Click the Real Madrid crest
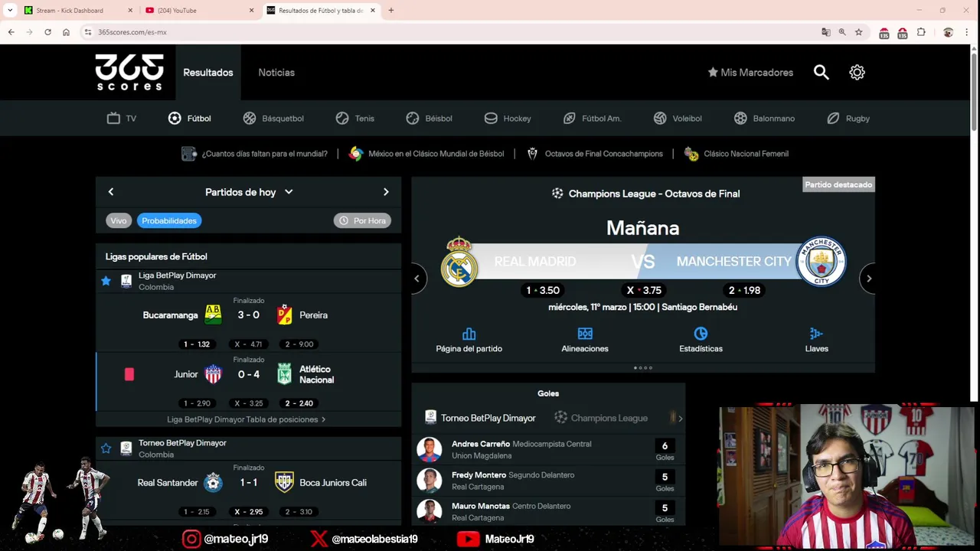Image resolution: width=980 pixels, height=551 pixels. tap(459, 262)
